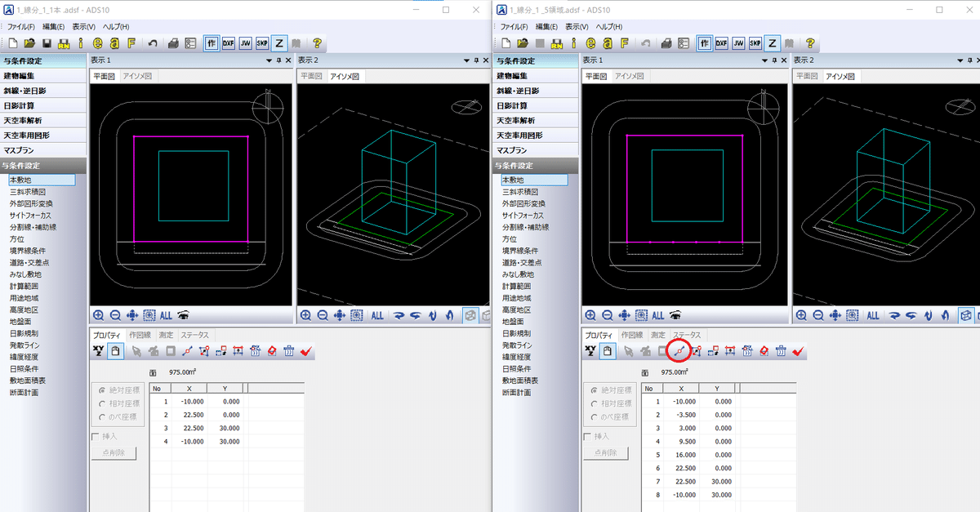
Task: Click Y column header in right table
Action: pos(718,389)
